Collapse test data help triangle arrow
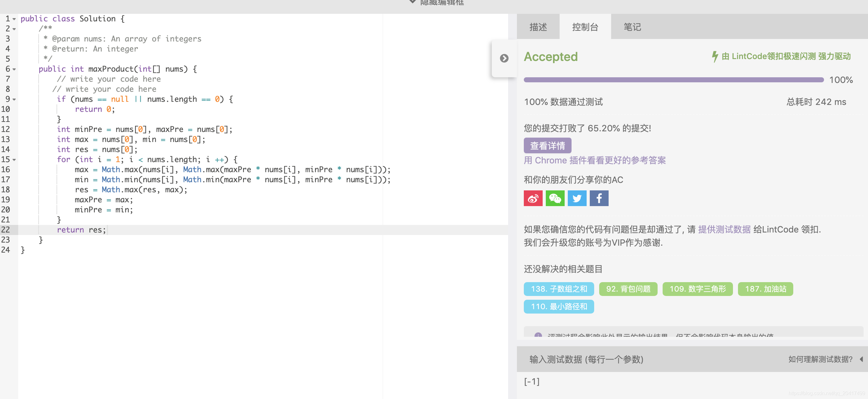 point(861,359)
